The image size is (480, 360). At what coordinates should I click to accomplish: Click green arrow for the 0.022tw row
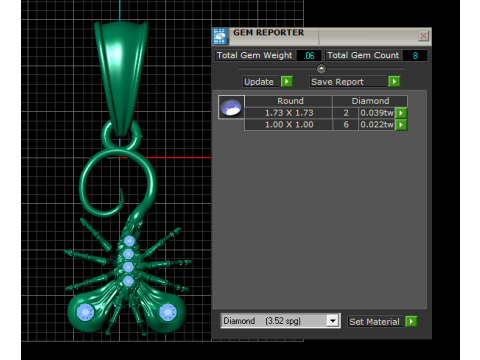[x=401, y=125]
